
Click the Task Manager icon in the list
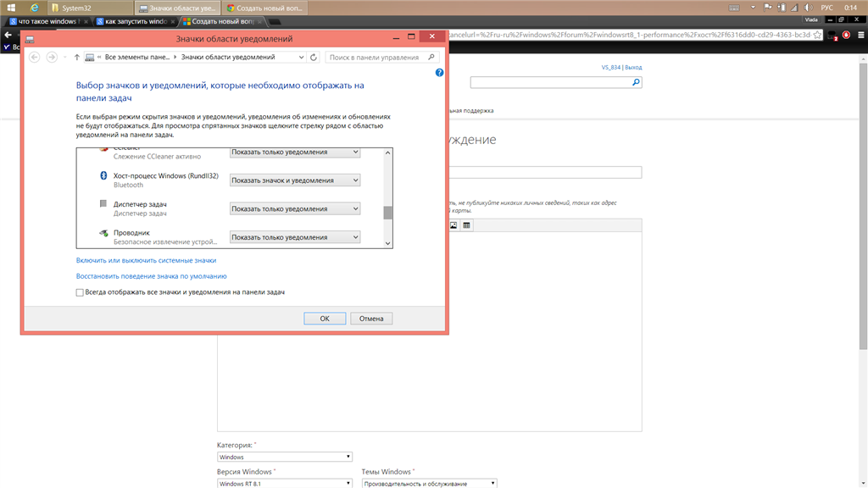103,203
